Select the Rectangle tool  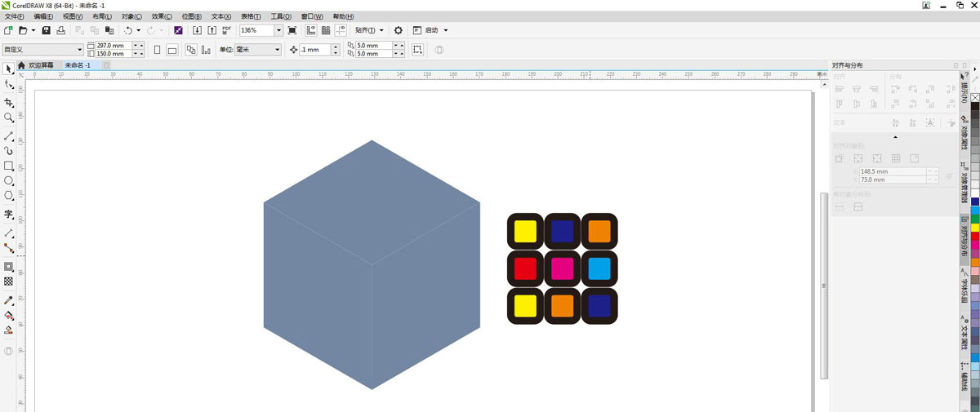click(9, 166)
